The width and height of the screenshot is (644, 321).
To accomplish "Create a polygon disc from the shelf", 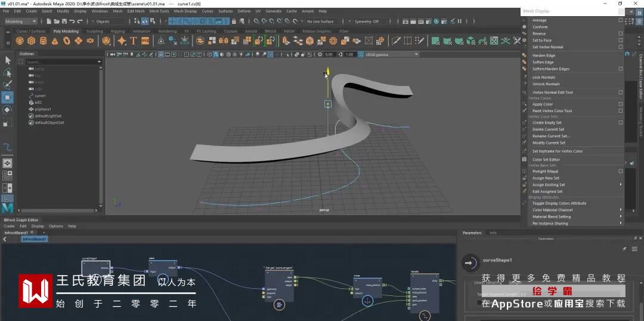I will [91, 41].
